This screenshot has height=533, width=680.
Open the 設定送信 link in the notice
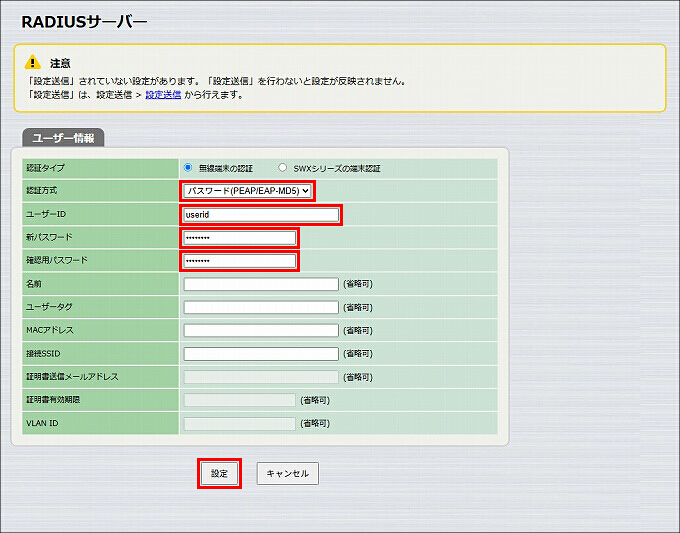163,95
